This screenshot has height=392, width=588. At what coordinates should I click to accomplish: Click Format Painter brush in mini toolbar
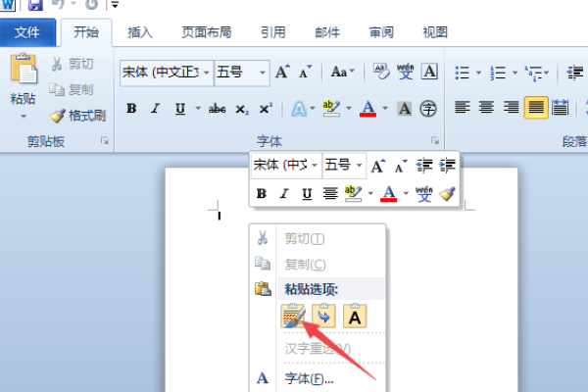pyautogui.click(x=447, y=194)
